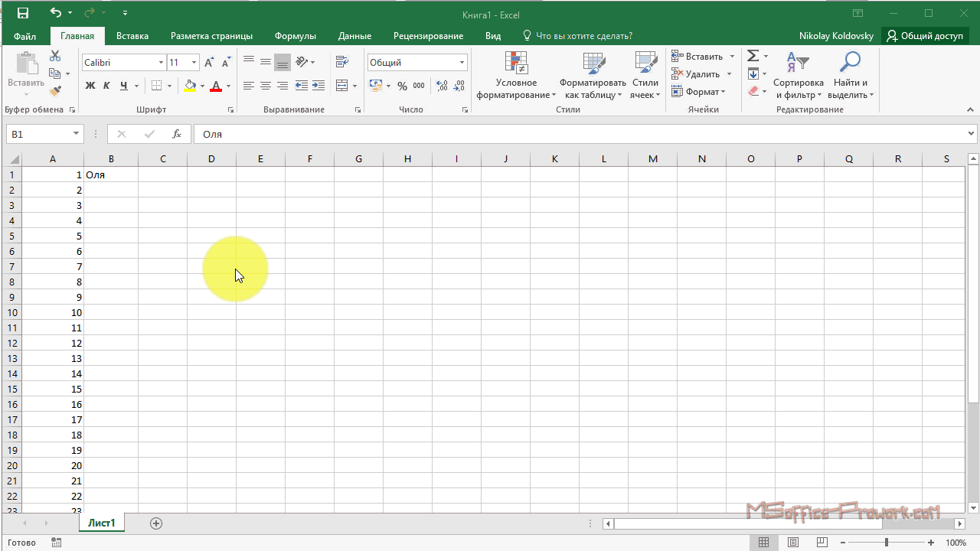This screenshot has width=980, height=551.
Task: Click the Wrap Text icon
Action: 342,62
